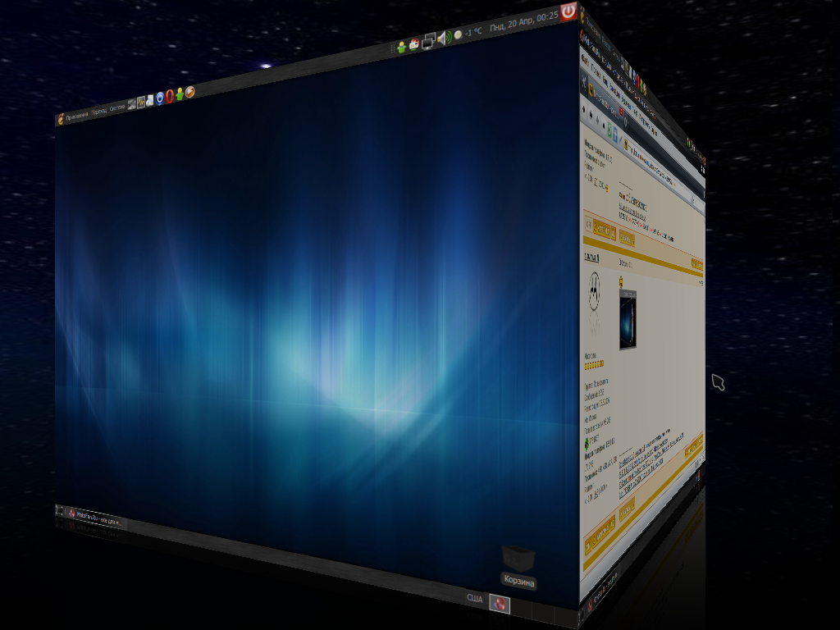Open the GNOME foot logo main menu
The image size is (840, 630).
(61, 120)
